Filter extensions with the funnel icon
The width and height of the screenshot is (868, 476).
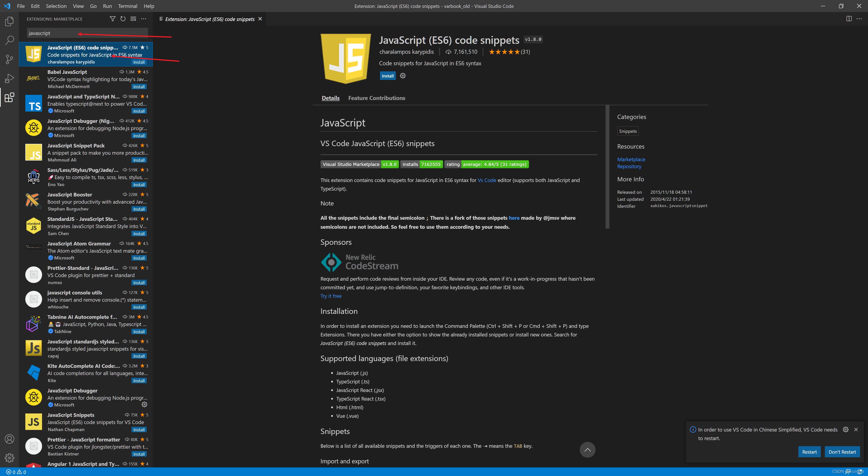point(113,19)
